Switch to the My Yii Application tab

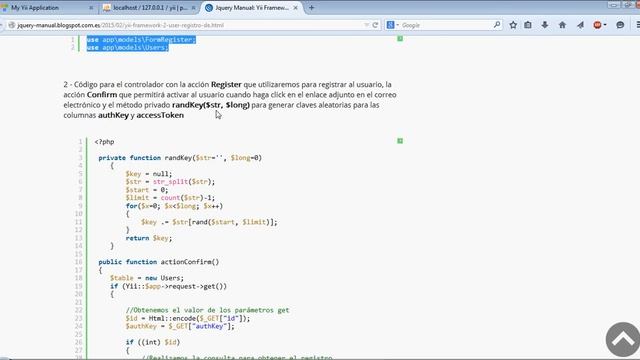(35, 8)
